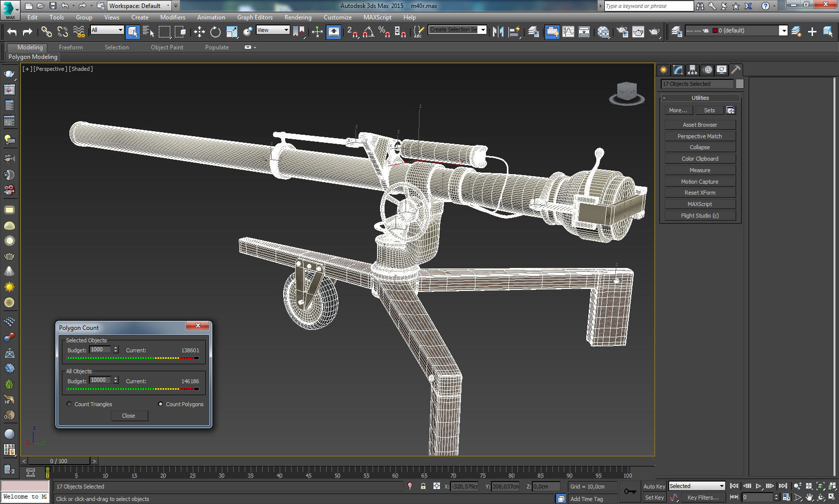The height and width of the screenshot is (504, 839).
Task: Open the Rendering menu
Action: click(298, 17)
